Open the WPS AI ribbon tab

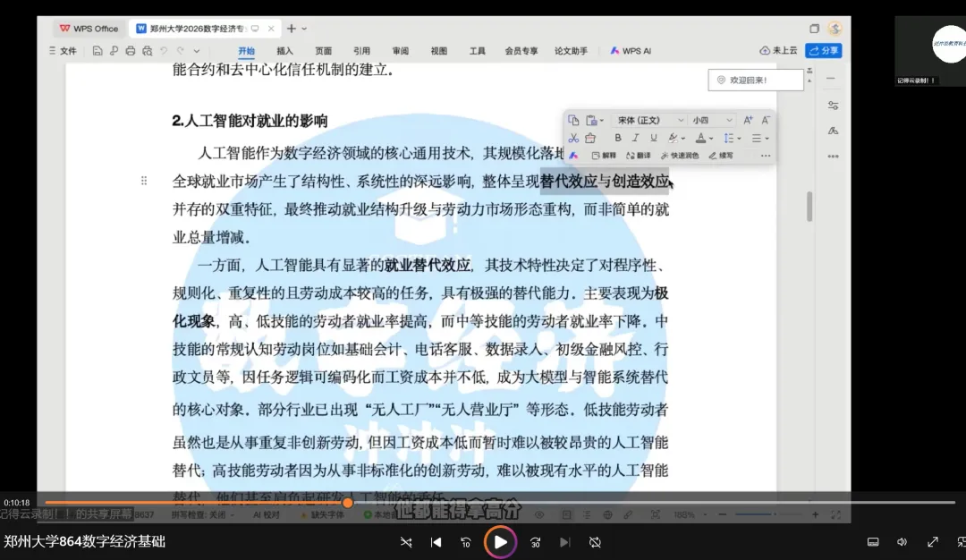(631, 50)
